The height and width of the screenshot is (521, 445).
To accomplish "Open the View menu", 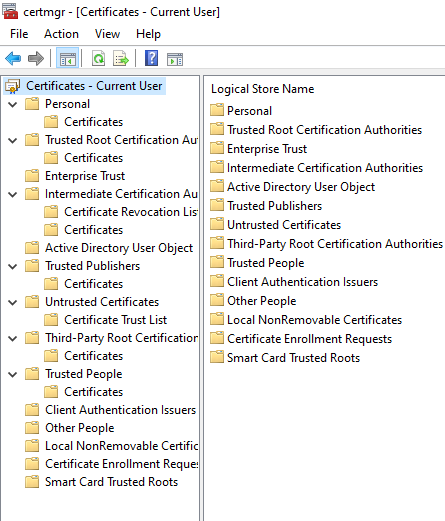I will coord(107,34).
